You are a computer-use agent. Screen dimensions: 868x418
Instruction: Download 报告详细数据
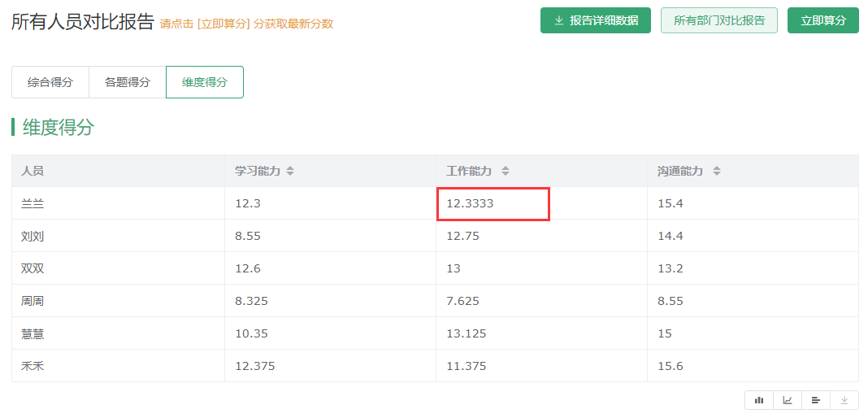coord(596,20)
